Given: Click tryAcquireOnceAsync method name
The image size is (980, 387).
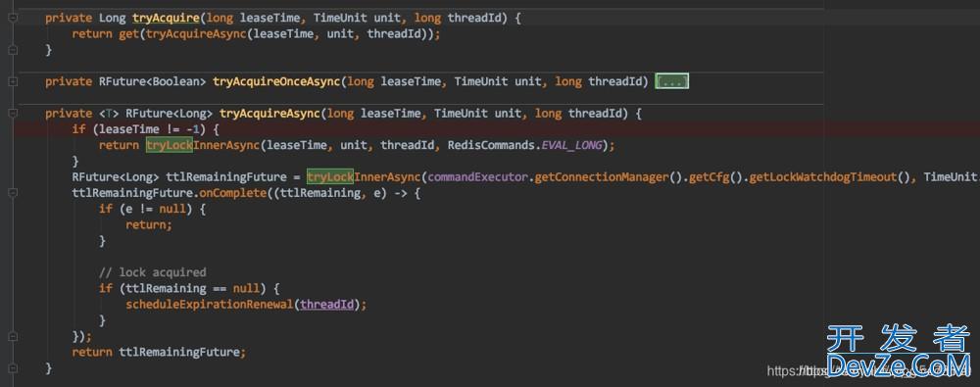Looking at the screenshot, I should 277,82.
